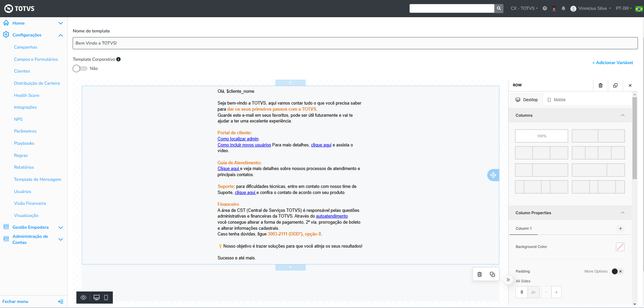644x308 pixels.
Task: Switch to mobile view in the bottom toolbar
Action: click(106, 298)
